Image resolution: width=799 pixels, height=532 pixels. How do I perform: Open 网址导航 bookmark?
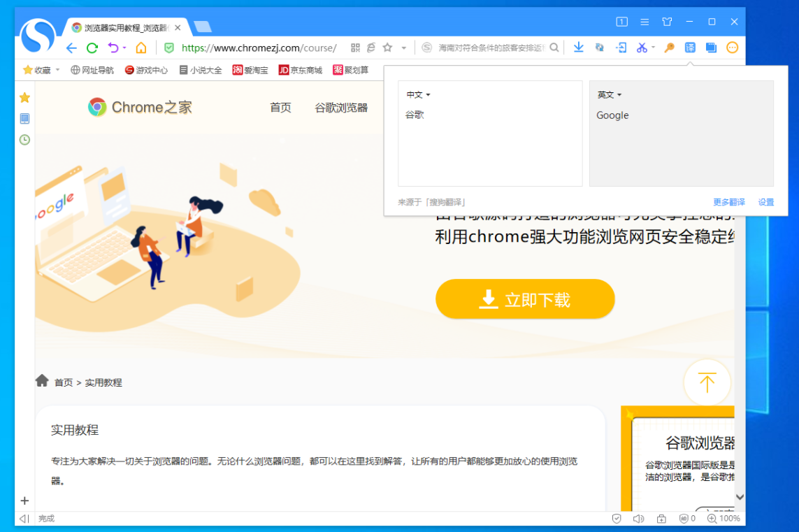(92, 70)
